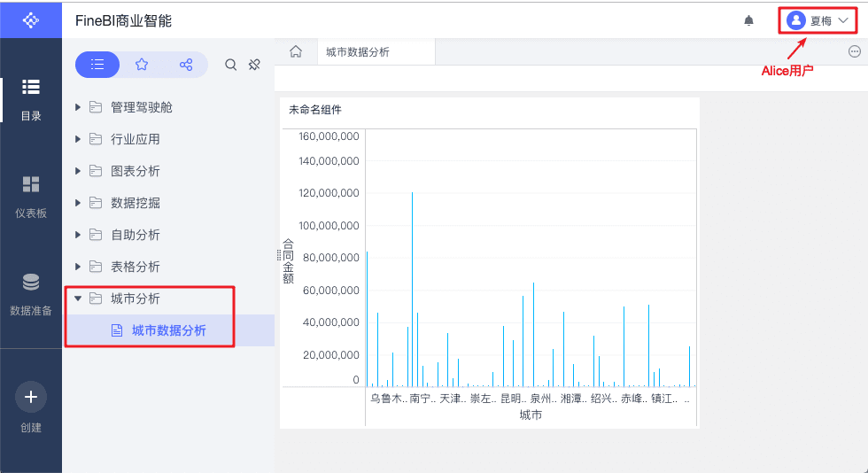Switch to the shared items tab

pyautogui.click(x=186, y=65)
